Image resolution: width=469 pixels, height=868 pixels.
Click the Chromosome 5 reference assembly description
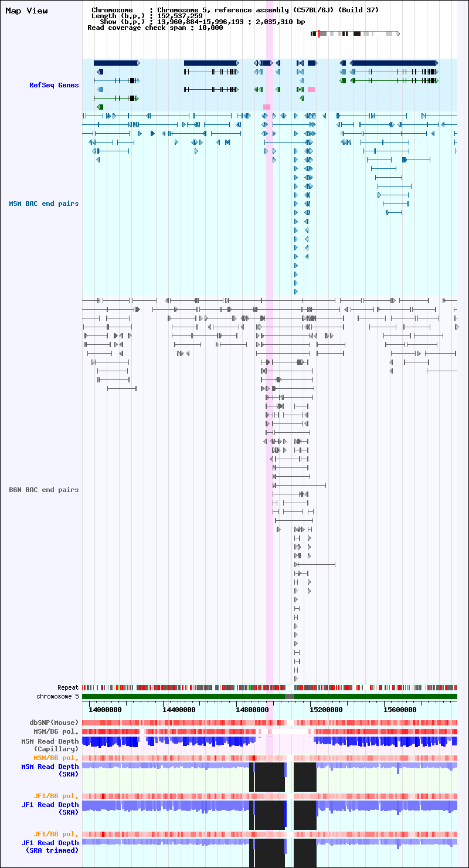pos(268,11)
